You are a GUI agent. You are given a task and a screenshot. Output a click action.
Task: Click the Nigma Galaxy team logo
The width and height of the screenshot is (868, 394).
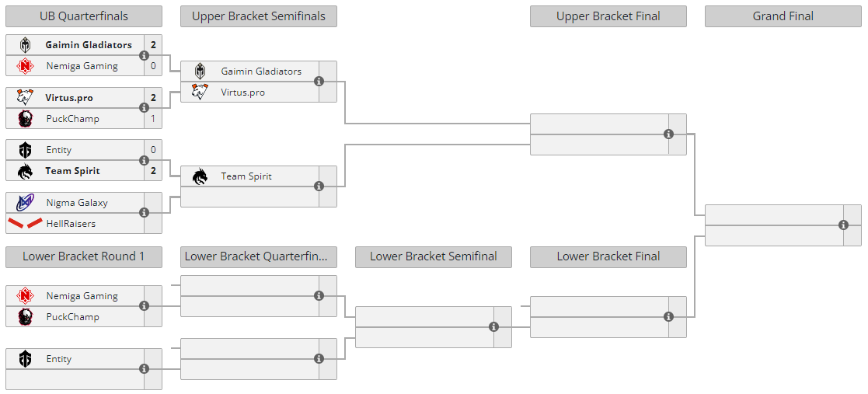(x=25, y=203)
